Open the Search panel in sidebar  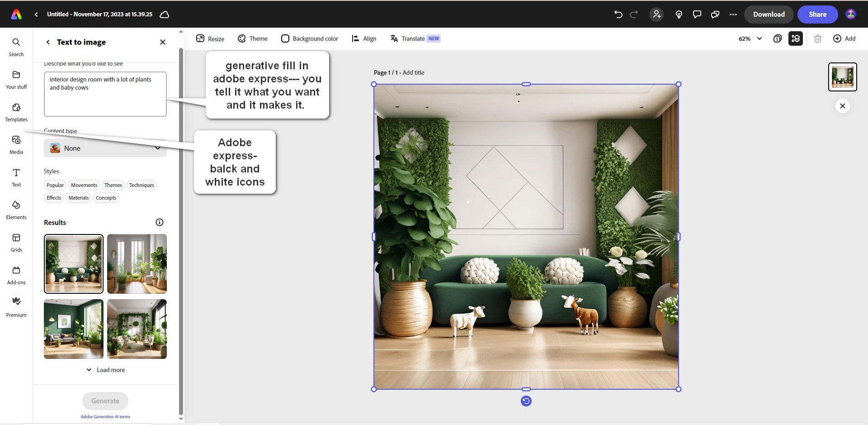click(x=16, y=47)
